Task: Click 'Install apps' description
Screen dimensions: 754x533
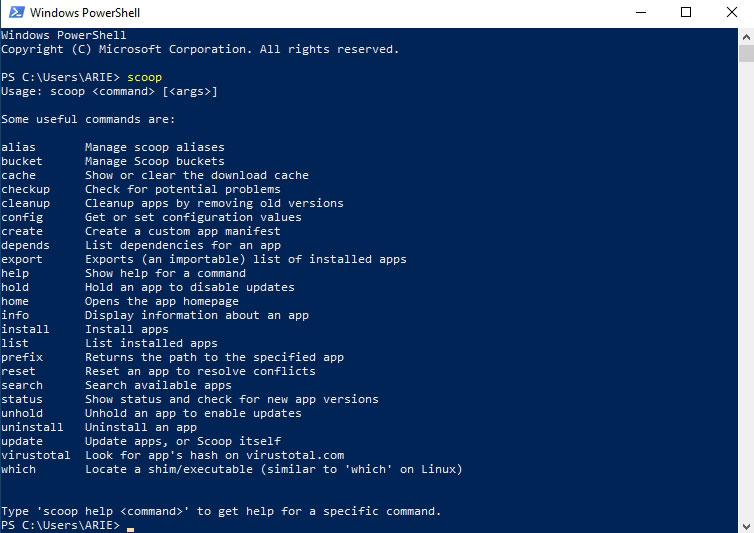Action: [127, 329]
